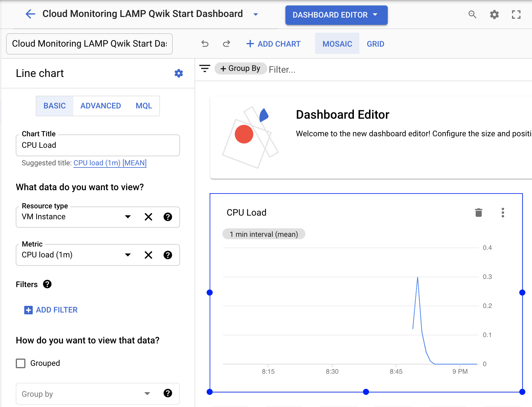Click ADD CHART button
This screenshot has height=407, width=532.
point(273,44)
